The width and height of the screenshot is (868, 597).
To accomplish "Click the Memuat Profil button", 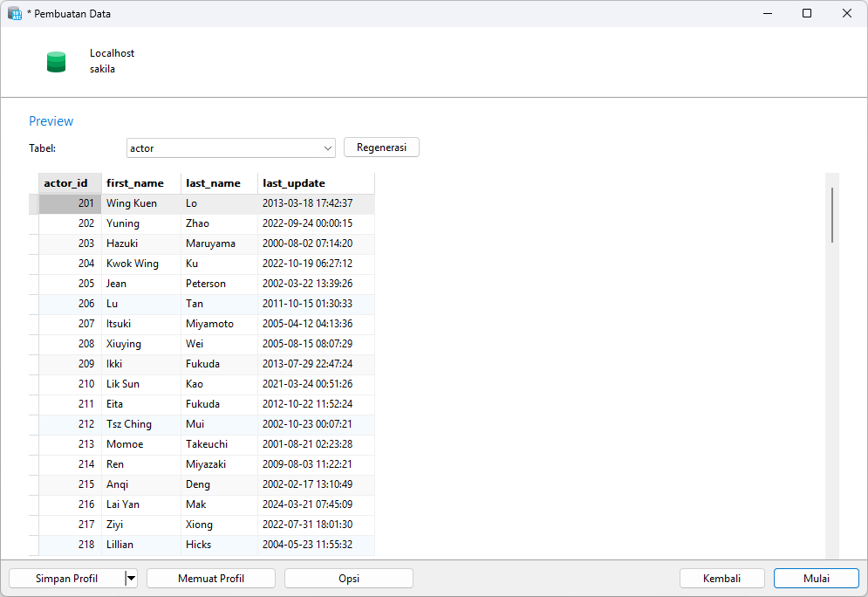I will coord(211,578).
